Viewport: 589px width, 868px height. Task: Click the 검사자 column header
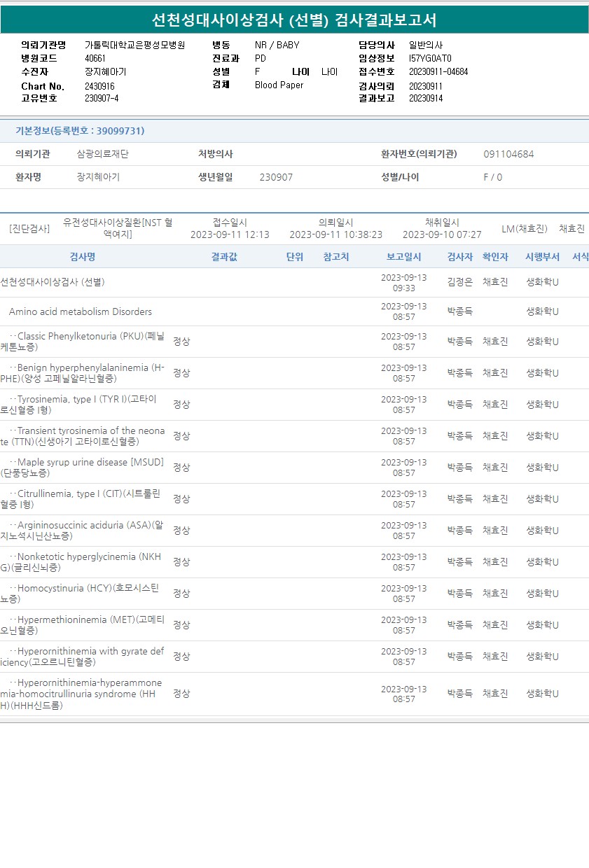pyautogui.click(x=460, y=257)
